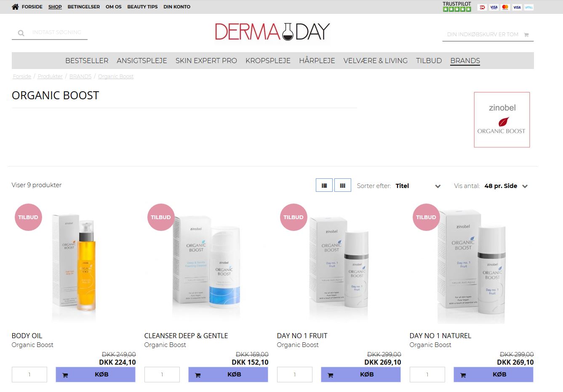
Task: Switch to grid view layout
Action: [x=343, y=185]
